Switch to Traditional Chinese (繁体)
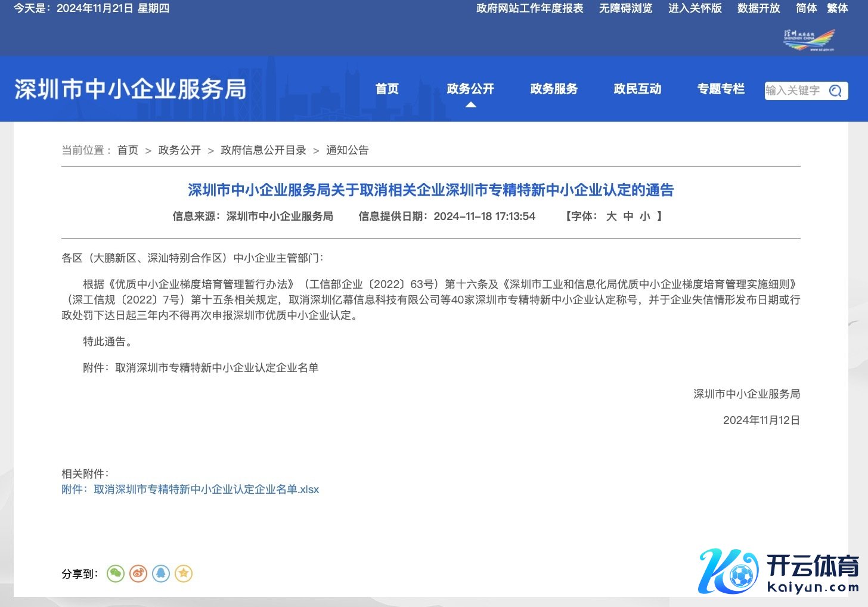The width and height of the screenshot is (868, 607). pos(837,8)
